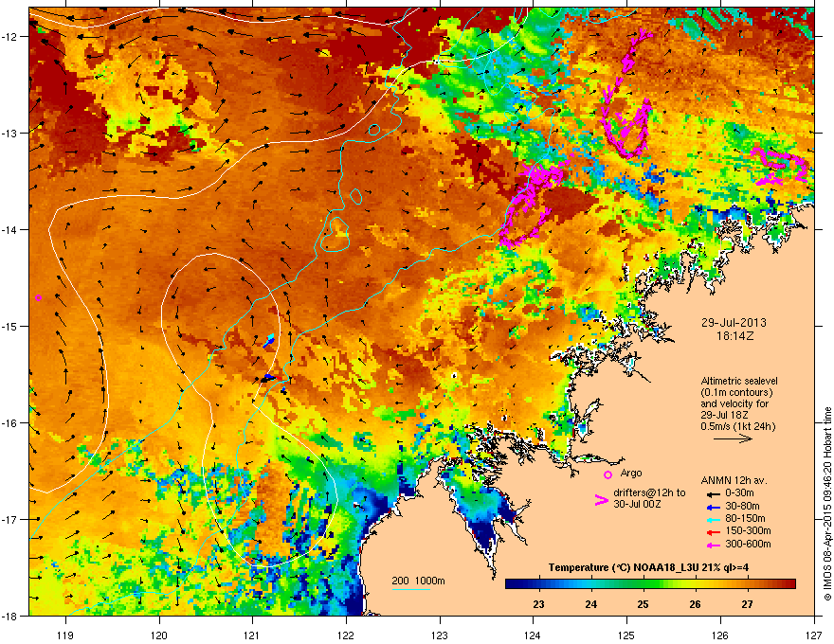Image resolution: width=834 pixels, height=644 pixels.
Task: Click the '30-80m' depth label
Action: pyautogui.click(x=742, y=506)
